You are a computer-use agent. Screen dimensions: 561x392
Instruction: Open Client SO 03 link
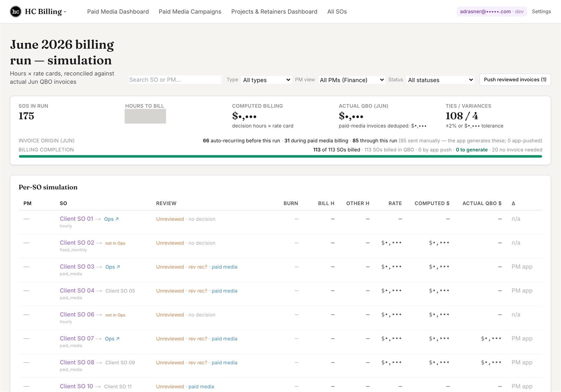click(x=77, y=266)
